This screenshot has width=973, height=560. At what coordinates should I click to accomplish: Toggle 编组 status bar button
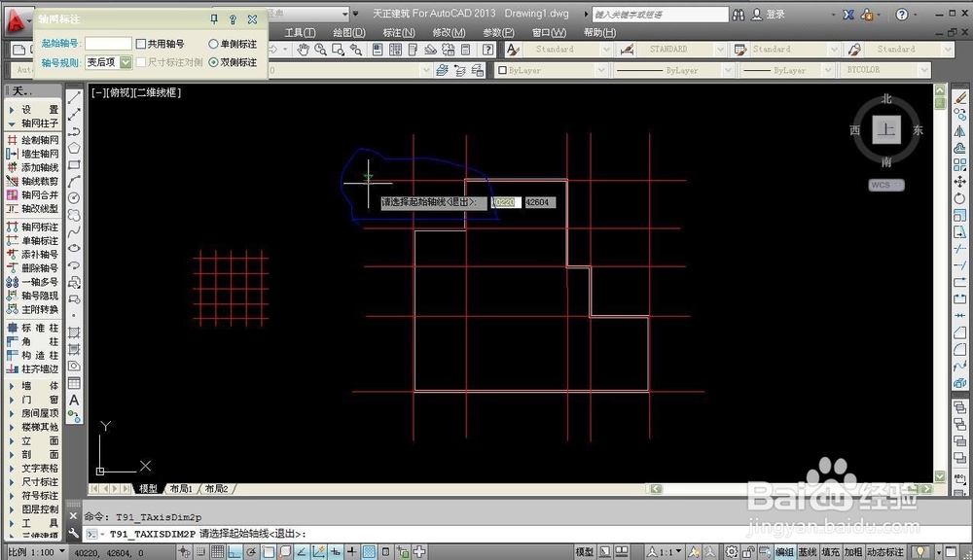(784, 551)
